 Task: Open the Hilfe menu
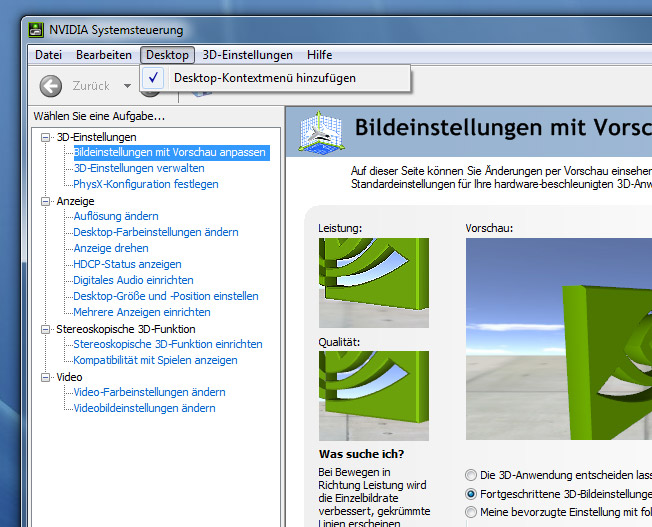pyautogui.click(x=319, y=55)
